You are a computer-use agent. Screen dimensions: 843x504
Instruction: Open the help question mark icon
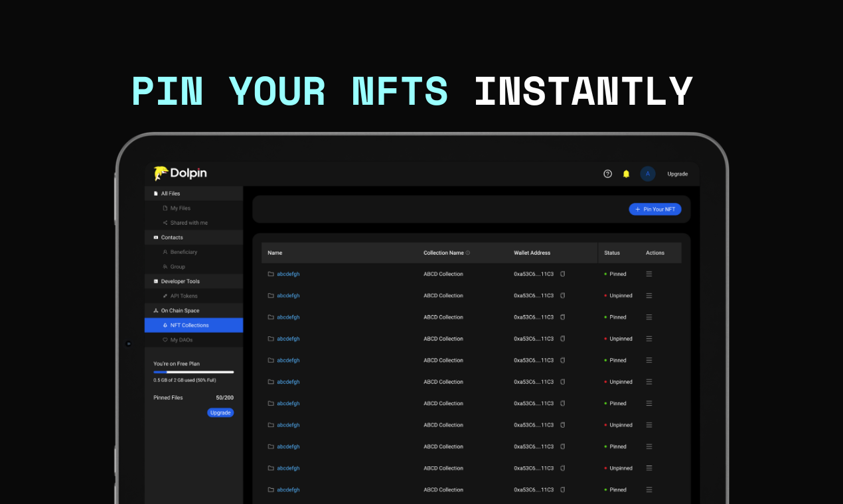607,174
